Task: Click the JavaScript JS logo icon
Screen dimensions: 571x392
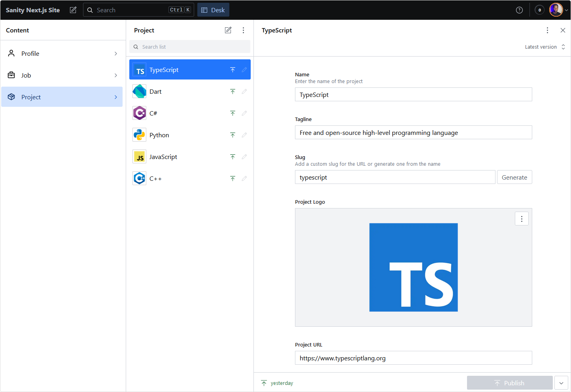Action: [x=139, y=157]
